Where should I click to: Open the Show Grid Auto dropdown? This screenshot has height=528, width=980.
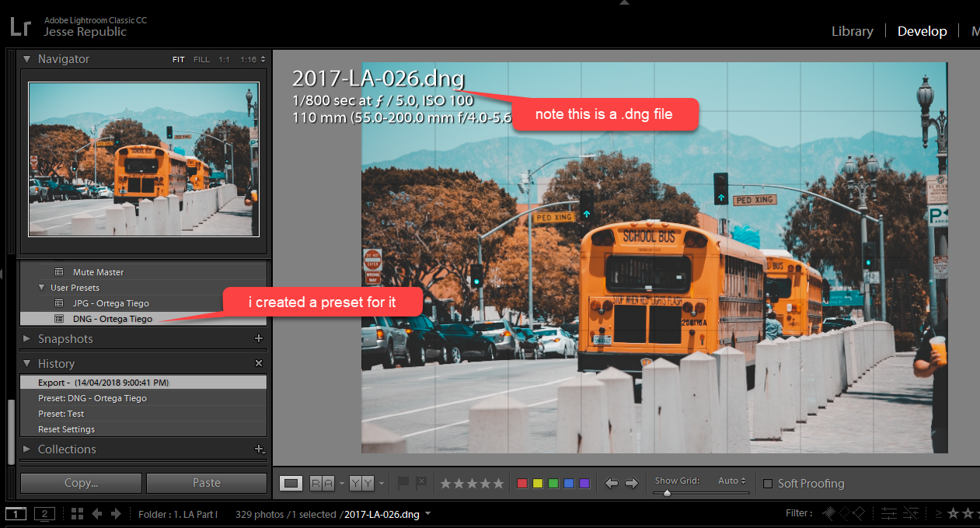(732, 481)
